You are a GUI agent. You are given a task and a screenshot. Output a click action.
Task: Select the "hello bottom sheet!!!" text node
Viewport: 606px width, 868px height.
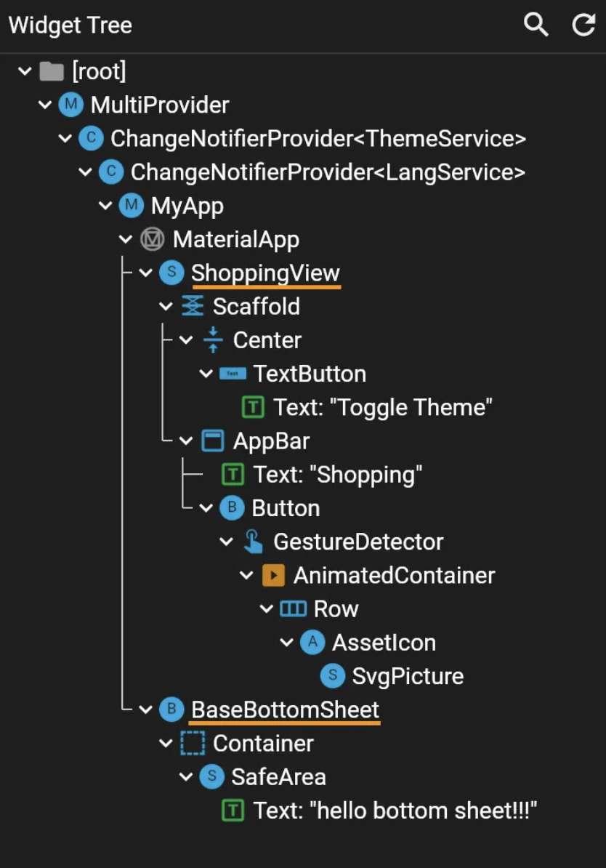[x=395, y=811]
